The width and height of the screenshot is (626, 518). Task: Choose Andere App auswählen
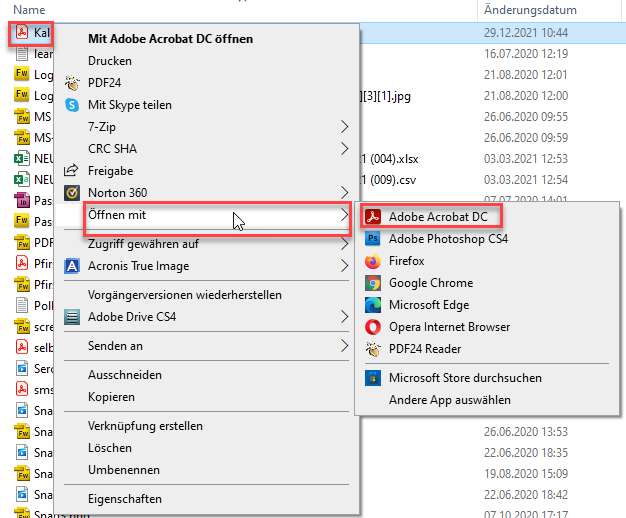coord(449,400)
